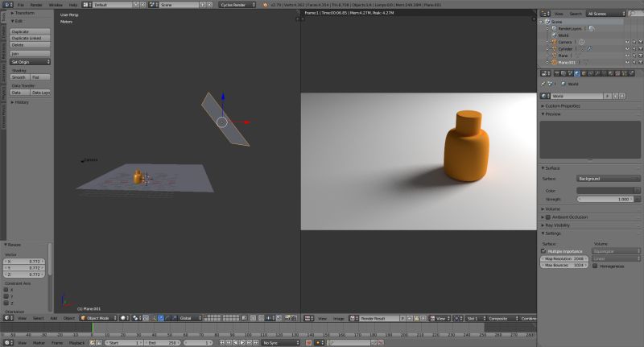
Task: Jump to the timeline start frame
Action: coord(222,343)
